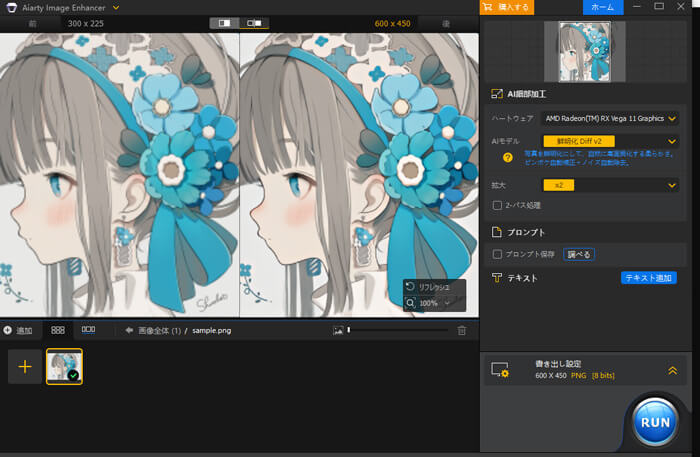Click the thumbnail size slider
Image resolution: width=700 pixels, height=457 pixels.
pos(397,330)
